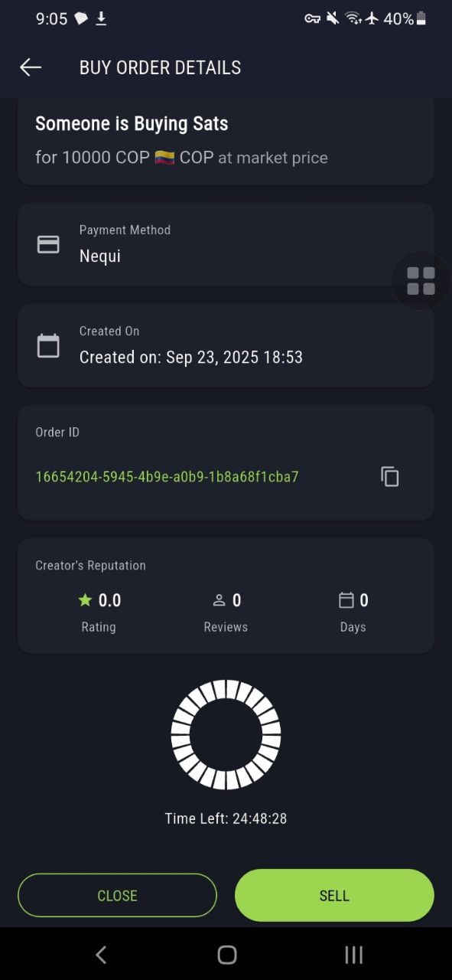This screenshot has width=452, height=980.
Task: Tap the BUY ORDER DETAILS title
Action: point(160,67)
